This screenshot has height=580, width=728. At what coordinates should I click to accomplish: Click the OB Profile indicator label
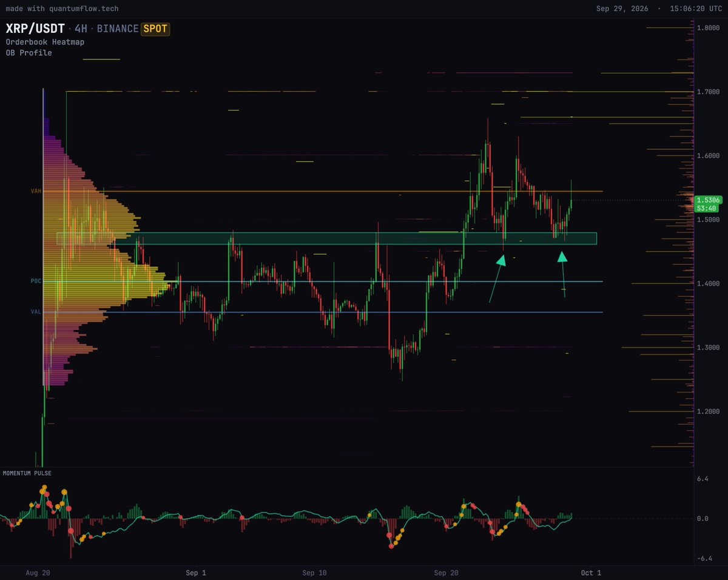tap(29, 53)
